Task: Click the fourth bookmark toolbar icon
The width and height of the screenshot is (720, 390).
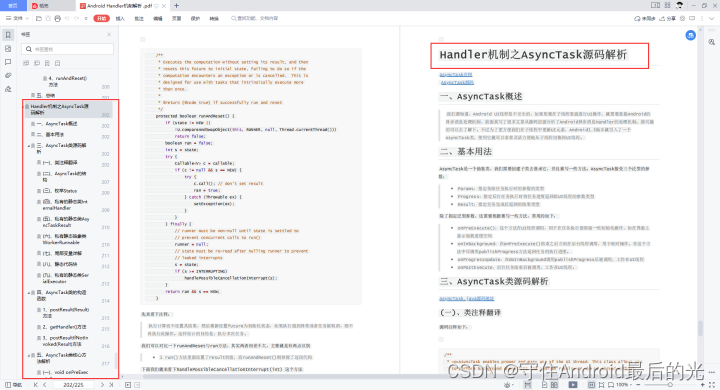Action: tap(57, 63)
